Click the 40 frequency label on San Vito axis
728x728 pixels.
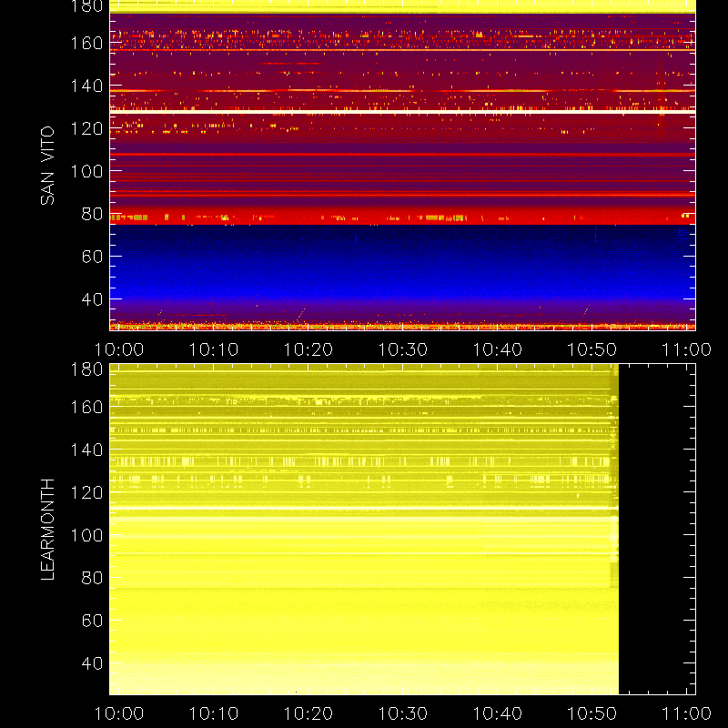tap(92, 299)
